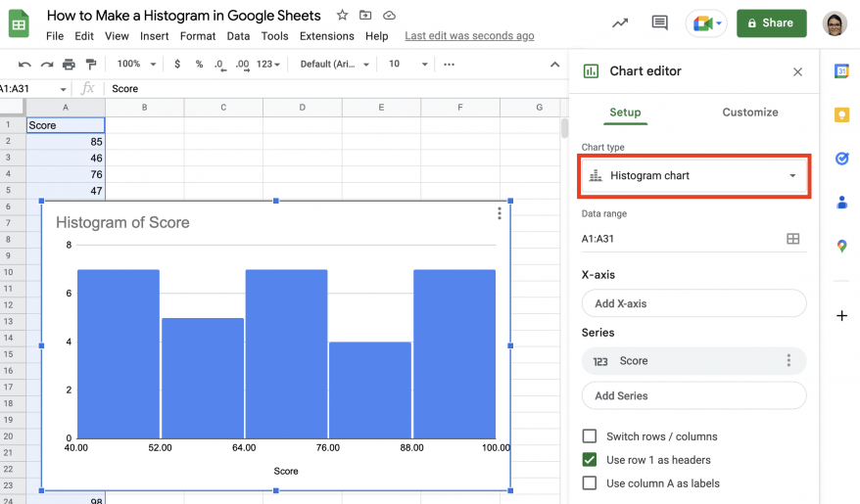The image size is (860, 504).
Task: Open the Extensions menu
Action: (x=326, y=36)
